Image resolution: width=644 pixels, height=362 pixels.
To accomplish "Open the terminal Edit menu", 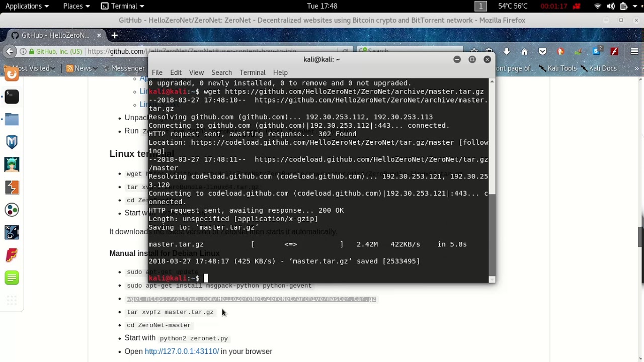I will point(176,72).
